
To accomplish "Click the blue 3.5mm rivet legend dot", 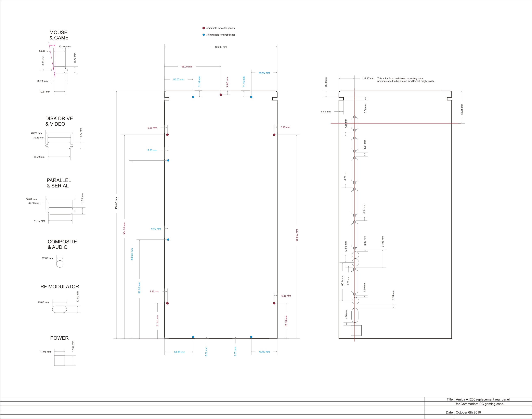I will tap(204, 35).
